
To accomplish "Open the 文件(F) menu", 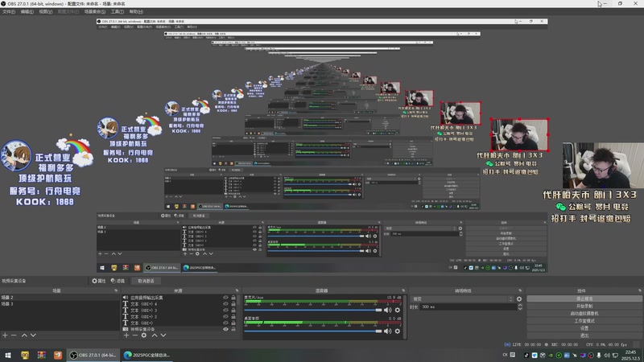I will [9, 11].
